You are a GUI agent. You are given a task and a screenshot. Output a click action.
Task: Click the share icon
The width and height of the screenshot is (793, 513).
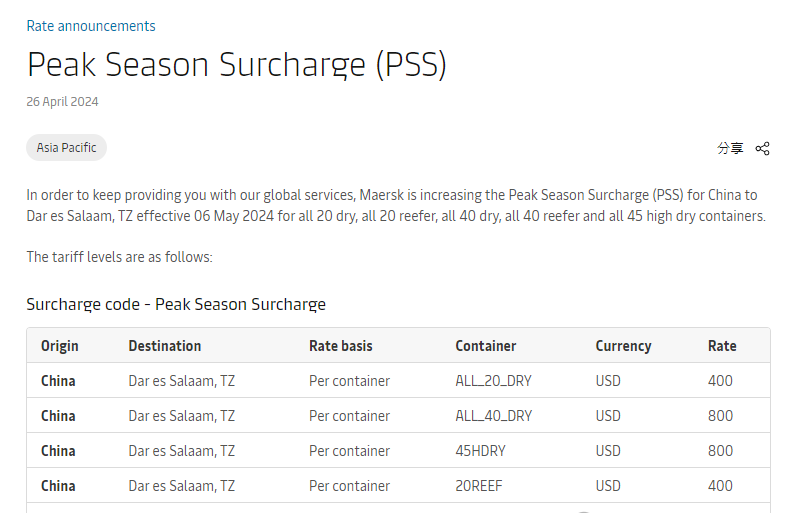(x=762, y=148)
